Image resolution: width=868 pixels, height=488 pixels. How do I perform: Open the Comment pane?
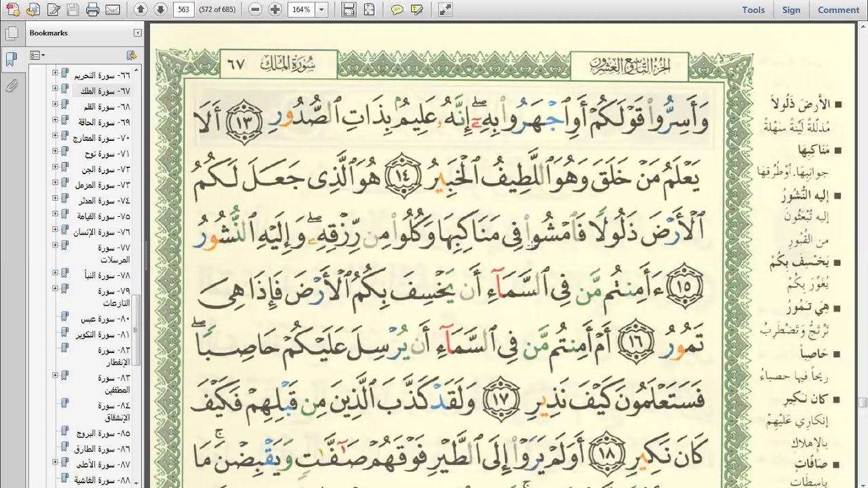tap(838, 9)
